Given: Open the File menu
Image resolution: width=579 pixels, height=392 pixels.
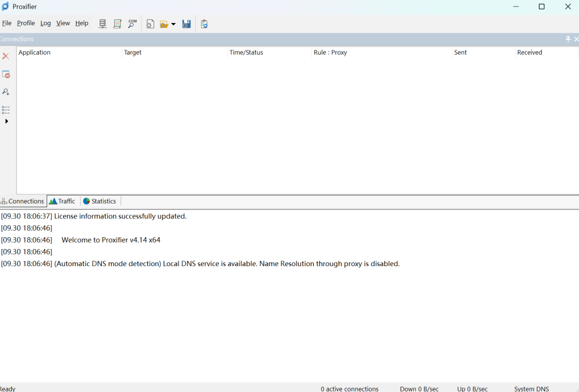Looking at the screenshot, I should [6, 23].
